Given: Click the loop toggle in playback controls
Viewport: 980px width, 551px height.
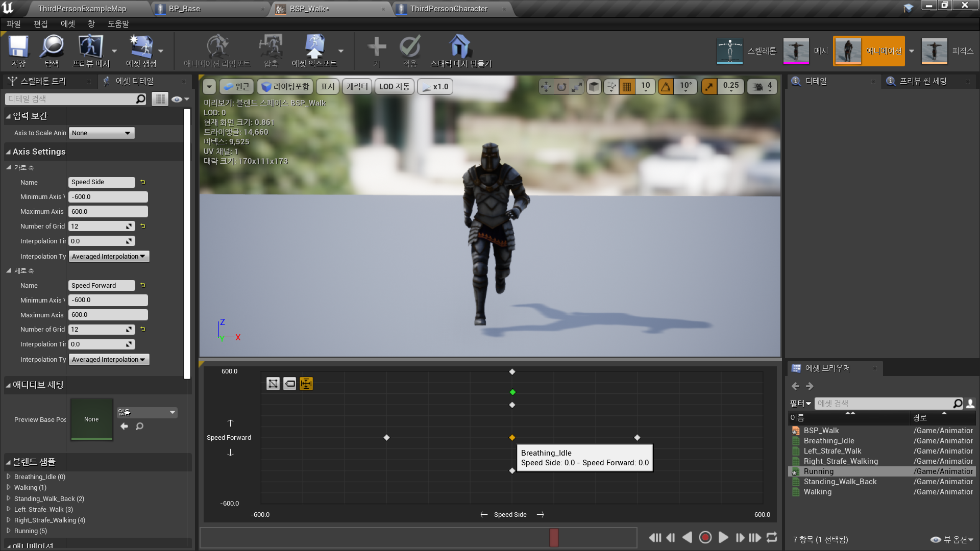Looking at the screenshot, I should (x=772, y=537).
